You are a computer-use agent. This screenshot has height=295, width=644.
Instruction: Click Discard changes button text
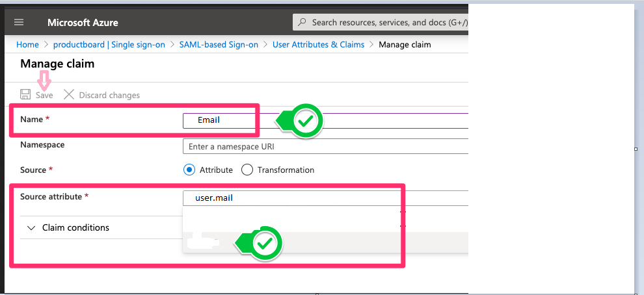click(109, 95)
